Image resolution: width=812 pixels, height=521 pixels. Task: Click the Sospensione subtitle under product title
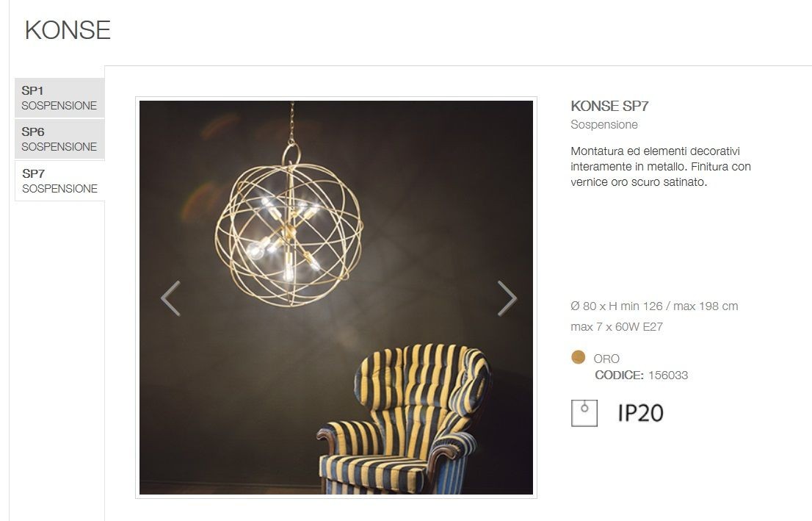coord(604,125)
